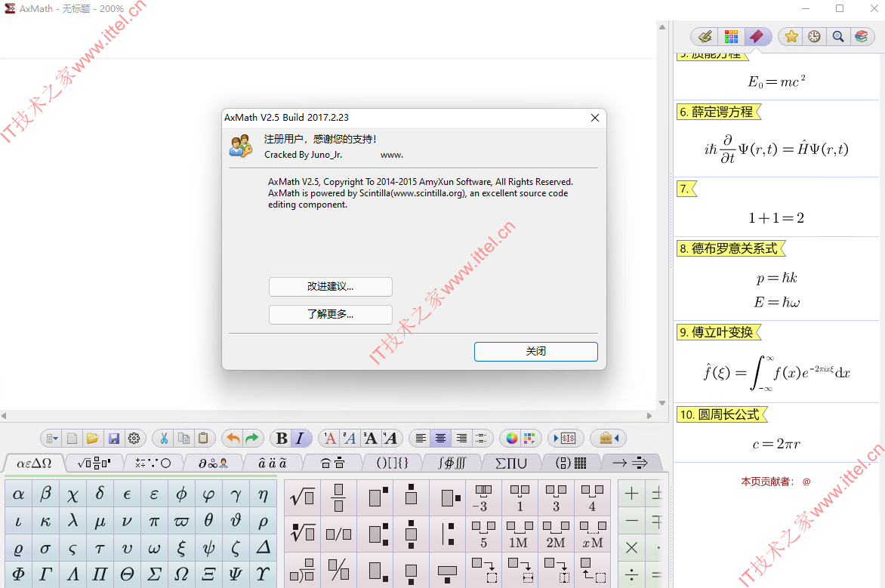Open the document menu dropdown in toolbar
Image resolution: width=885 pixels, height=588 pixels.
coord(52,439)
